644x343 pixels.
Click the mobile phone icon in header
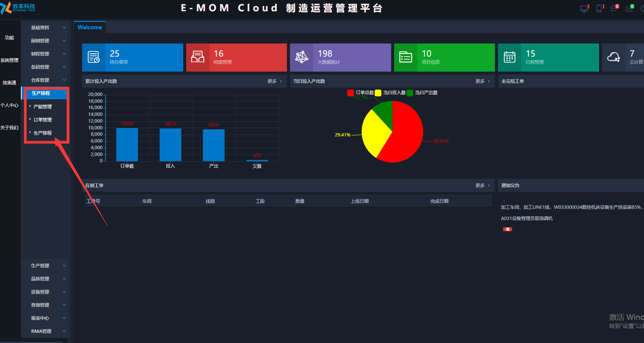point(599,9)
